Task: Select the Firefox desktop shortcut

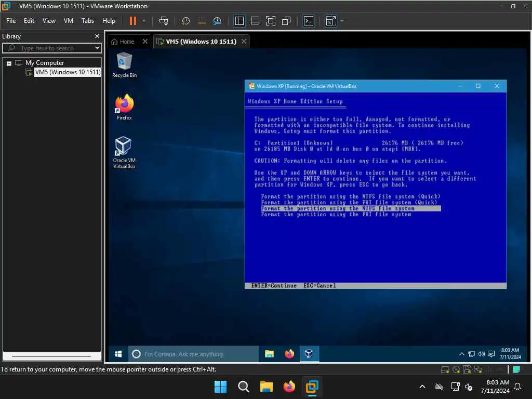Action: coord(124,107)
